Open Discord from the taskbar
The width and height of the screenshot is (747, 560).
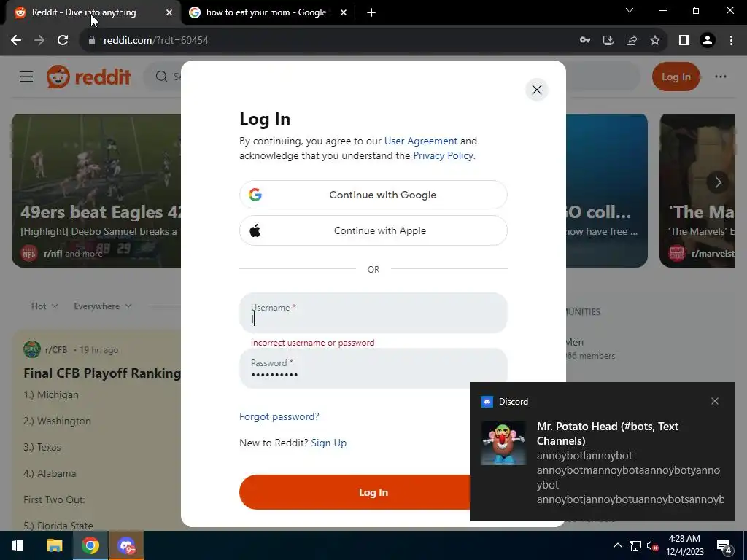(x=126, y=545)
